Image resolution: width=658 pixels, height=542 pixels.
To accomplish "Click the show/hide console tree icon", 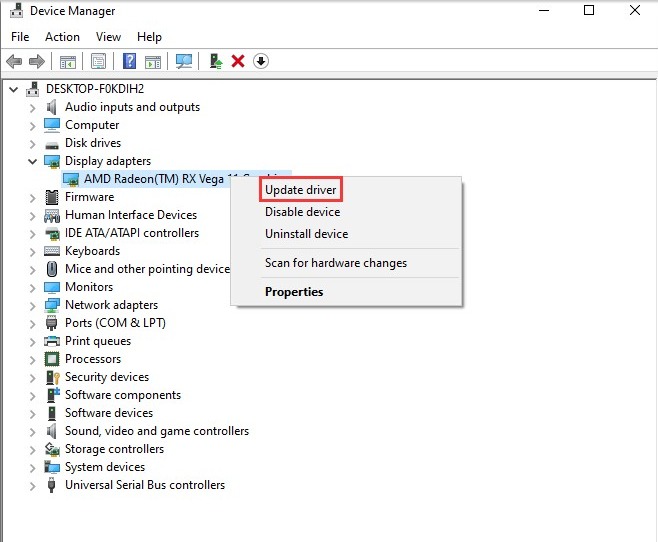I will [68, 62].
